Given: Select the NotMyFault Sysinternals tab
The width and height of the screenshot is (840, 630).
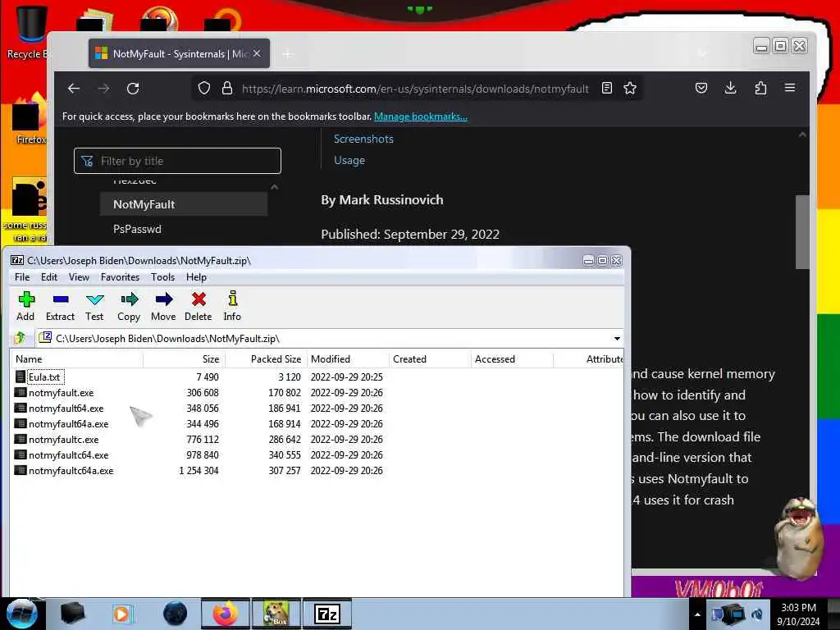Looking at the screenshot, I should 179,53.
